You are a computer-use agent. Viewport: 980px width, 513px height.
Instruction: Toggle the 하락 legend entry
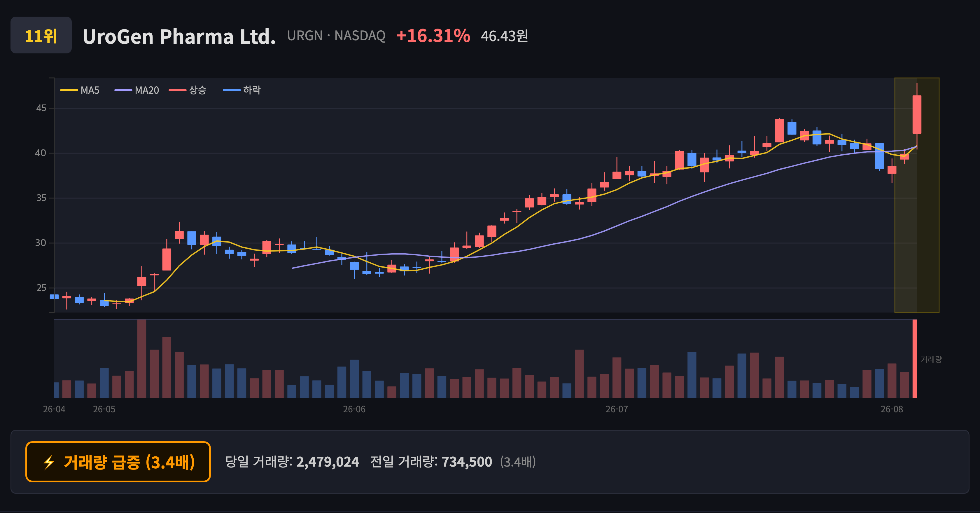[x=242, y=90]
